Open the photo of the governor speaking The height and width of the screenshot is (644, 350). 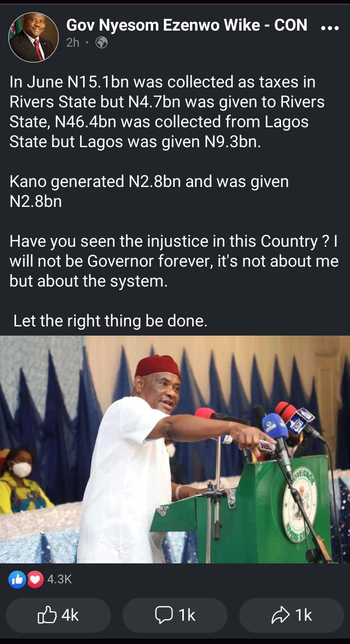[x=175, y=450]
